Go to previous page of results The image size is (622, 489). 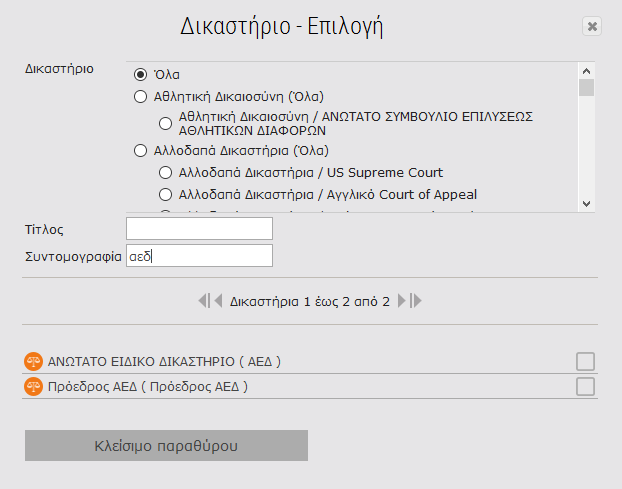pyautogui.click(x=217, y=300)
